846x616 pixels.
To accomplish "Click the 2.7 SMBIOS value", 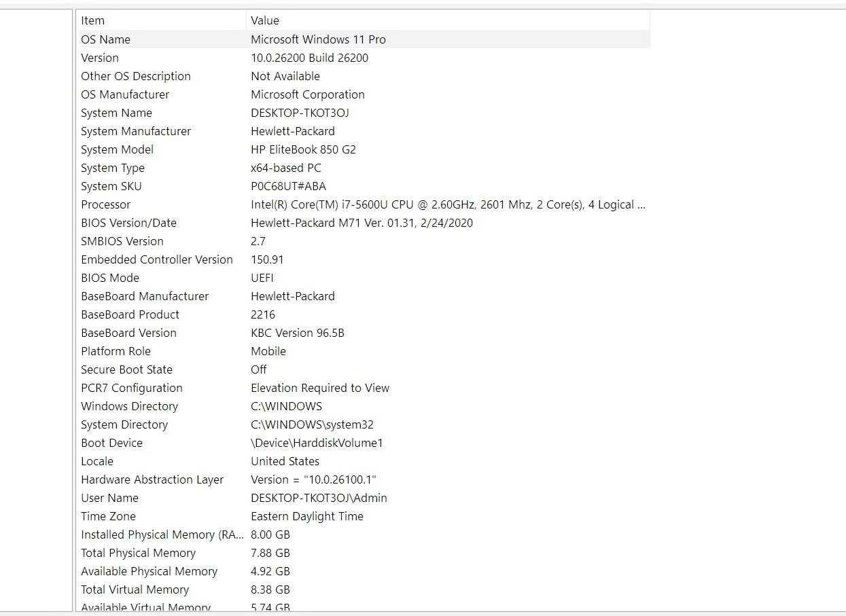I will tap(258, 241).
